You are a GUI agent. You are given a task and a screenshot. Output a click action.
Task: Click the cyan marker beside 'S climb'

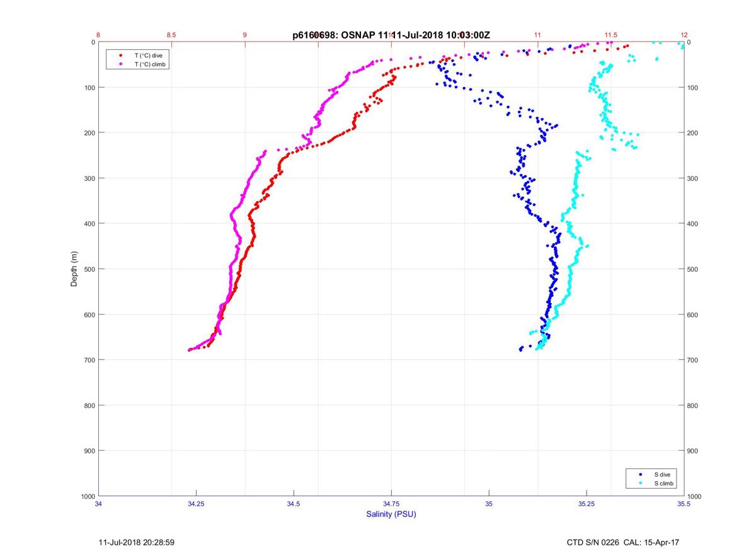tap(641, 484)
